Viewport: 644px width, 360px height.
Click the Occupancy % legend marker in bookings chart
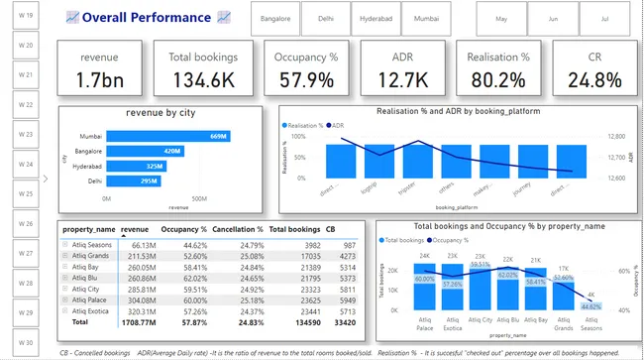pyautogui.click(x=429, y=240)
